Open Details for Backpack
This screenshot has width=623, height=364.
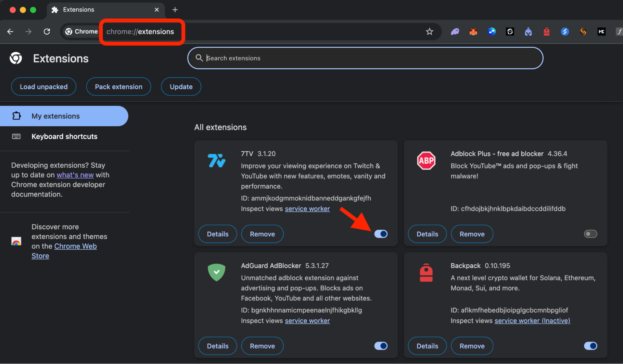click(x=427, y=346)
